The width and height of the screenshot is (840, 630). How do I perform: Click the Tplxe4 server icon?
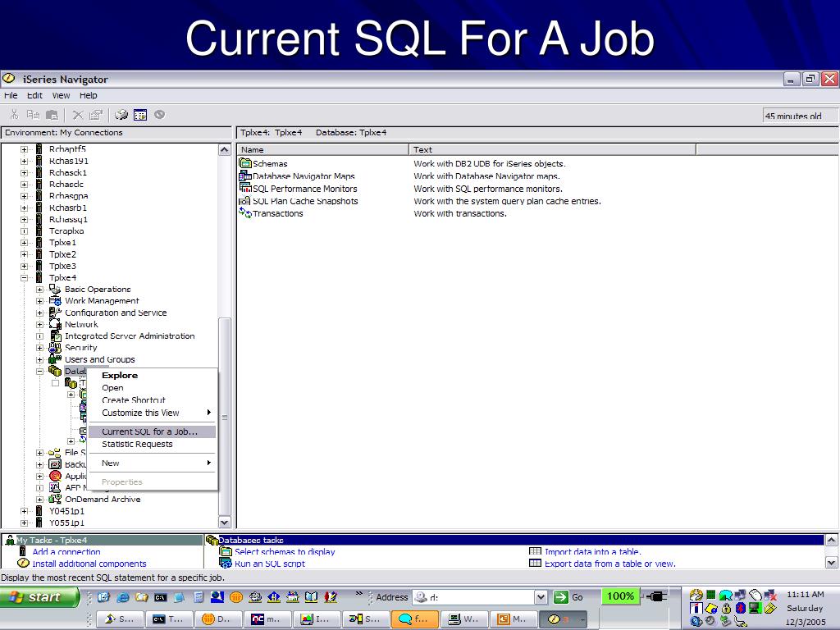pyautogui.click(x=39, y=277)
